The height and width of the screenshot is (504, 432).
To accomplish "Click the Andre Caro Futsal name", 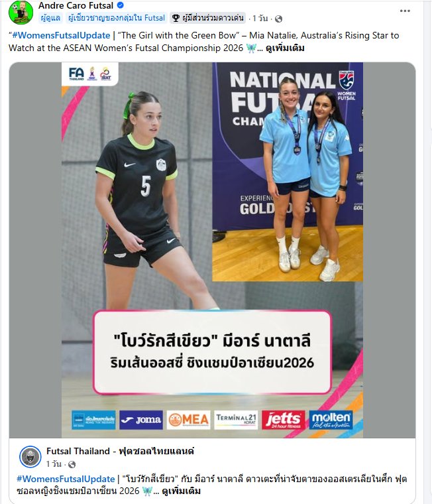I will coord(76,5).
